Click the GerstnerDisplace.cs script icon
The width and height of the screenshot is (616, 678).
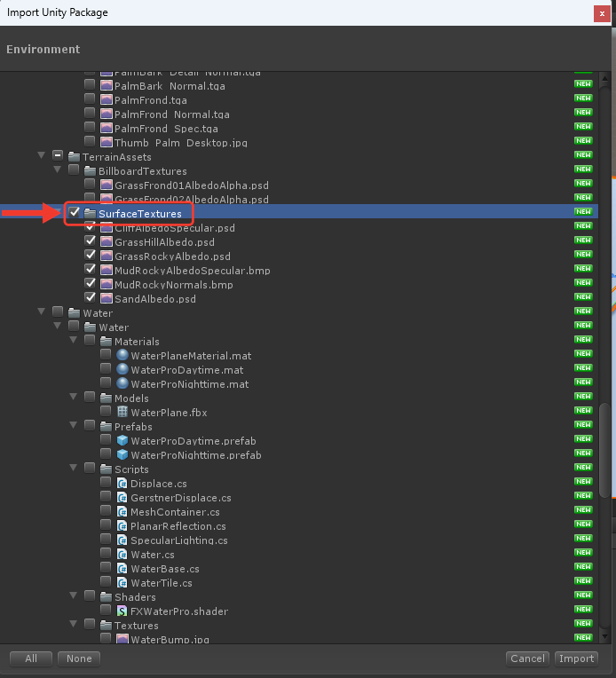(122, 497)
